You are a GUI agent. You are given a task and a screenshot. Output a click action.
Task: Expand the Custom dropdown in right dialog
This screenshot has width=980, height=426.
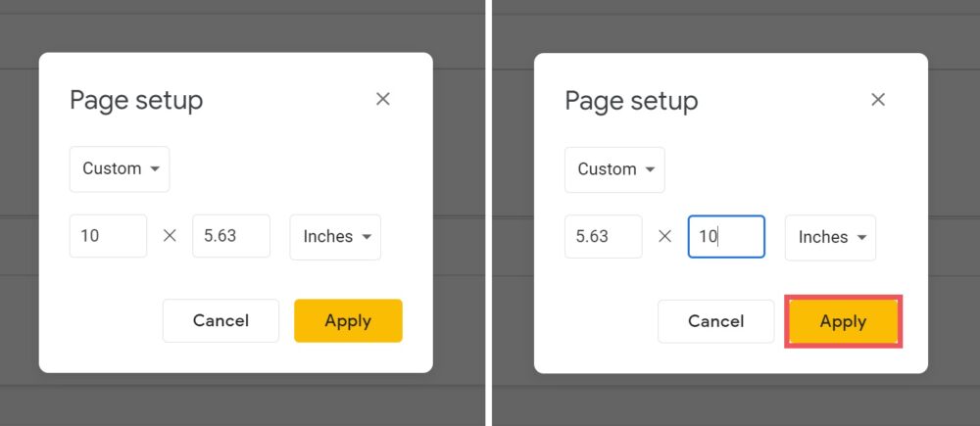[x=614, y=169]
